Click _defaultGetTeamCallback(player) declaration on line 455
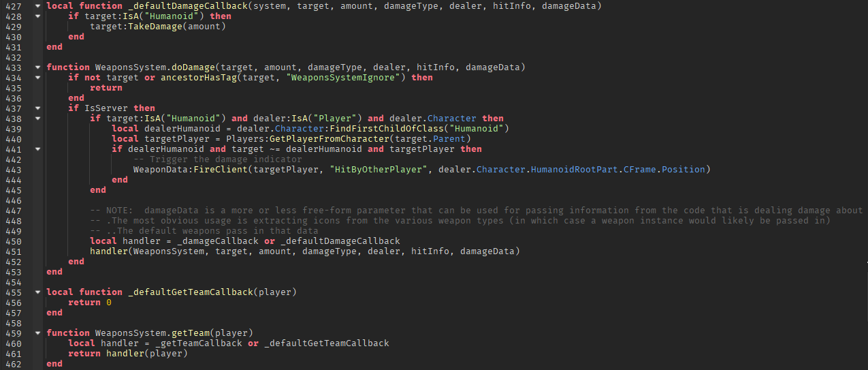 pos(212,292)
